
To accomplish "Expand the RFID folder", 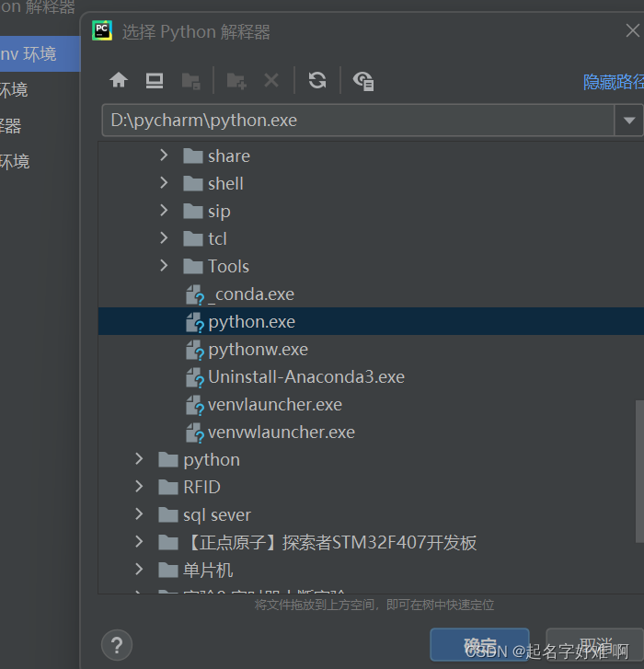I will click(139, 487).
